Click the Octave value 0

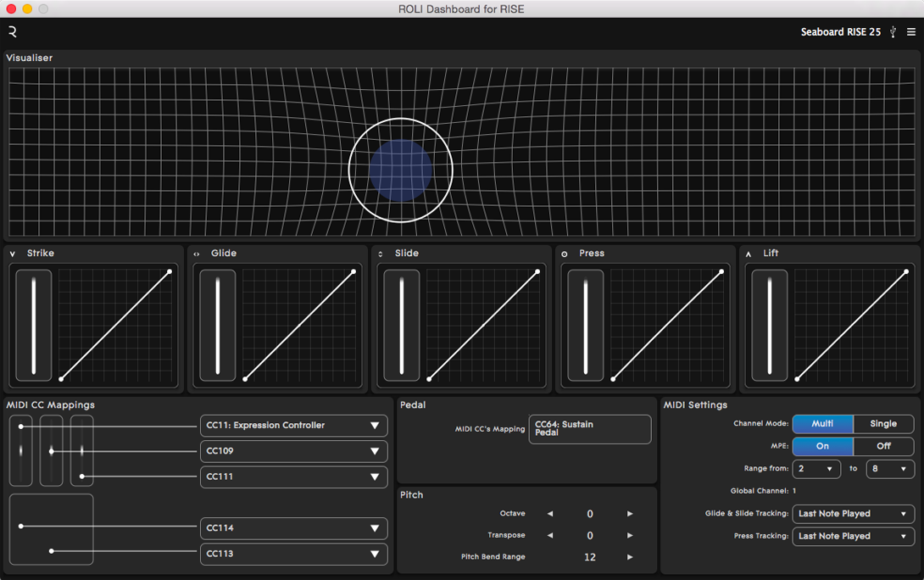click(x=590, y=514)
